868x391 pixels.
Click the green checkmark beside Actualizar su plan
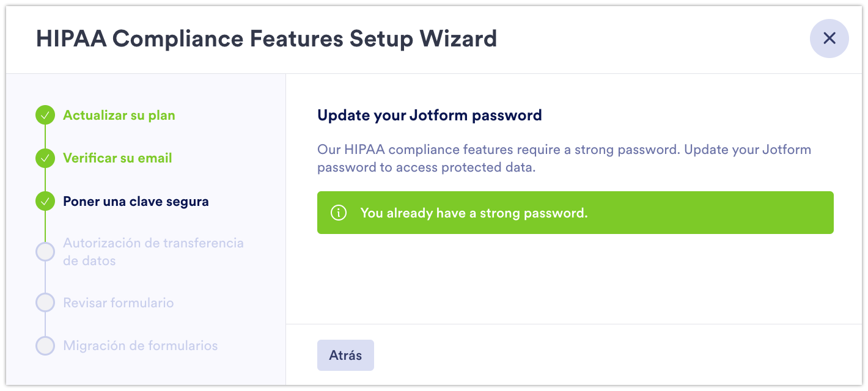point(45,115)
